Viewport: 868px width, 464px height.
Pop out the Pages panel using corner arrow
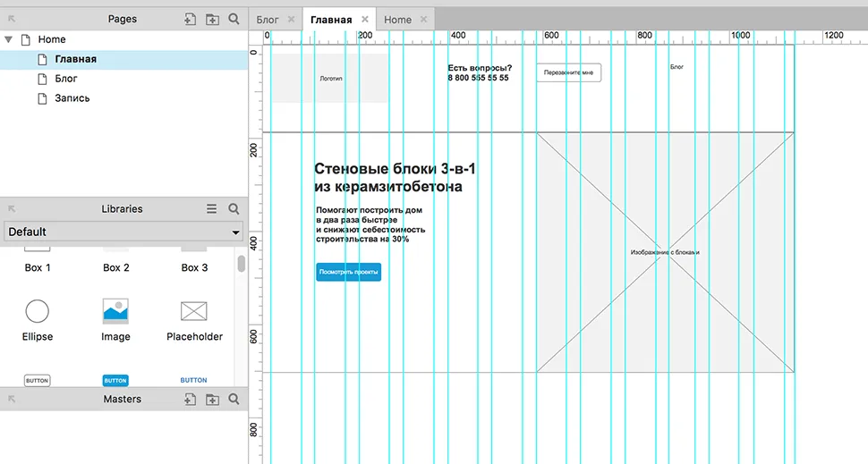pos(12,19)
